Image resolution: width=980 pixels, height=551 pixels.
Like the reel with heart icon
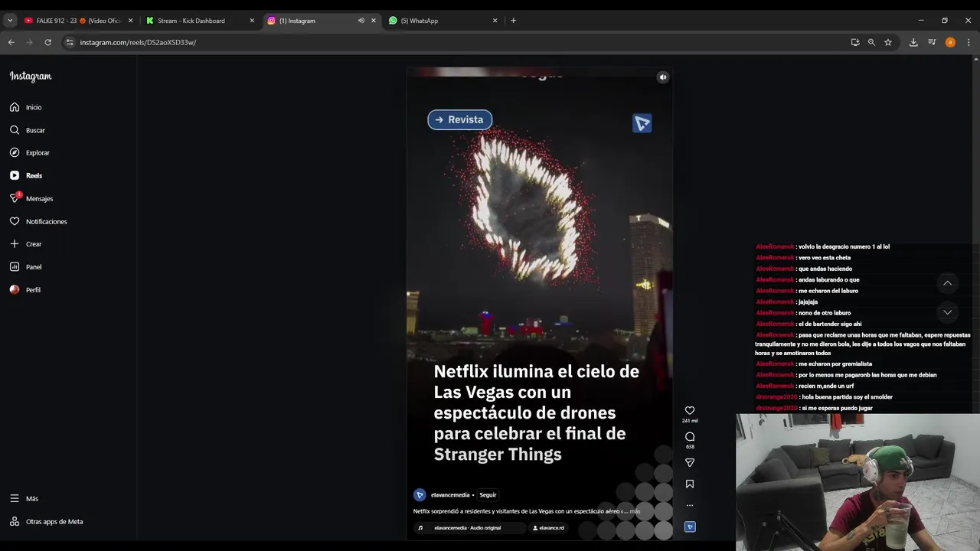pos(690,411)
